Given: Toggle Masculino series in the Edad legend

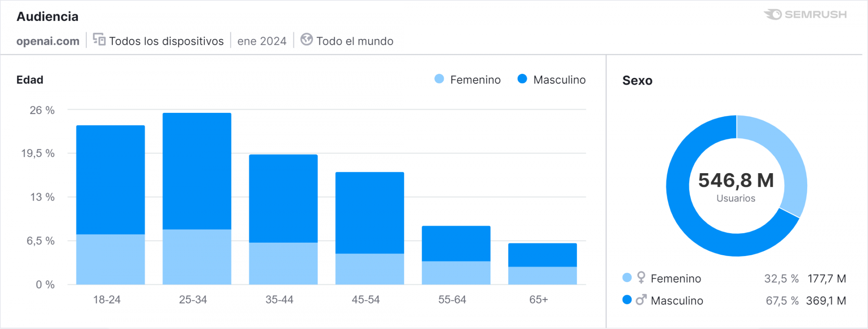Looking at the screenshot, I should click(551, 79).
